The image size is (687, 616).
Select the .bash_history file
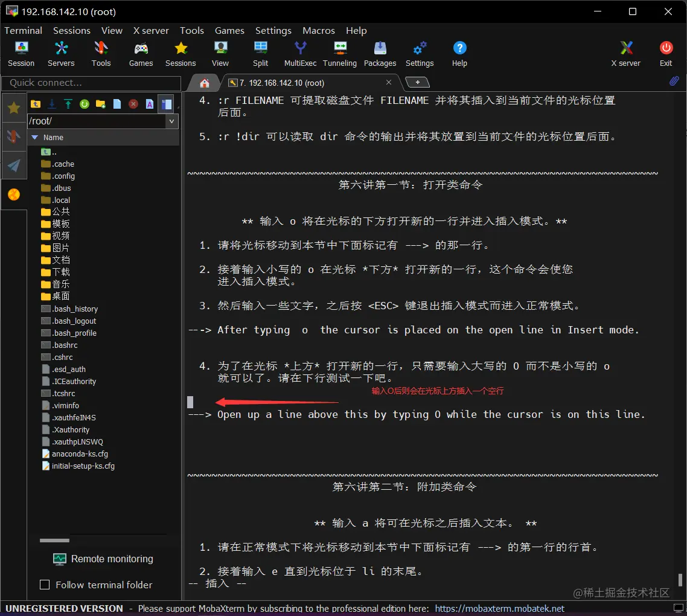[x=69, y=309]
